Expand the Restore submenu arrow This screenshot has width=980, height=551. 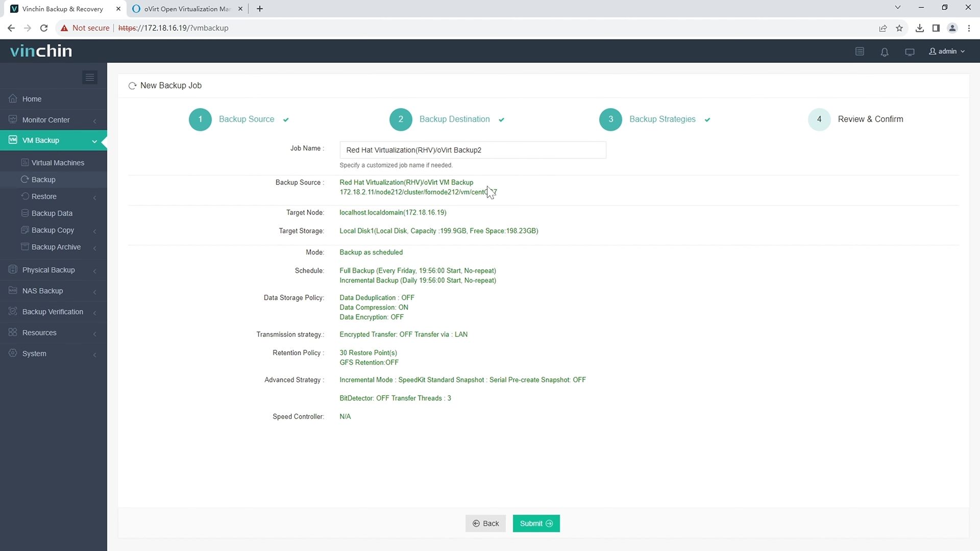pos(95,196)
